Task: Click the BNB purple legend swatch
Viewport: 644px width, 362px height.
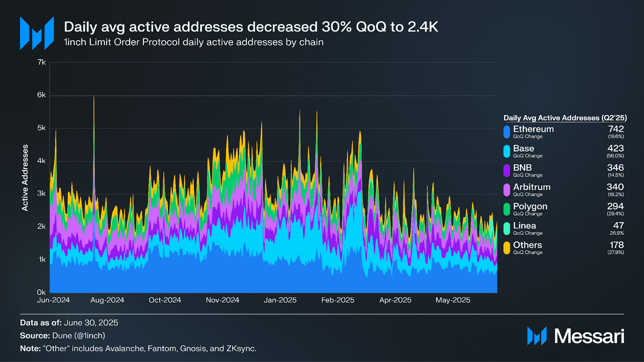Action: point(507,170)
